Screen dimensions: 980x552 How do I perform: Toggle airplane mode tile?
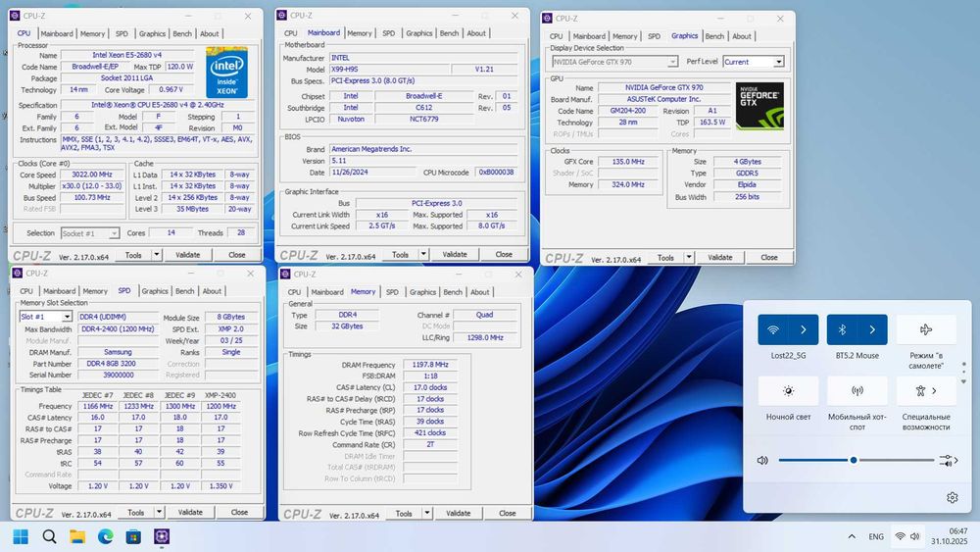[926, 329]
